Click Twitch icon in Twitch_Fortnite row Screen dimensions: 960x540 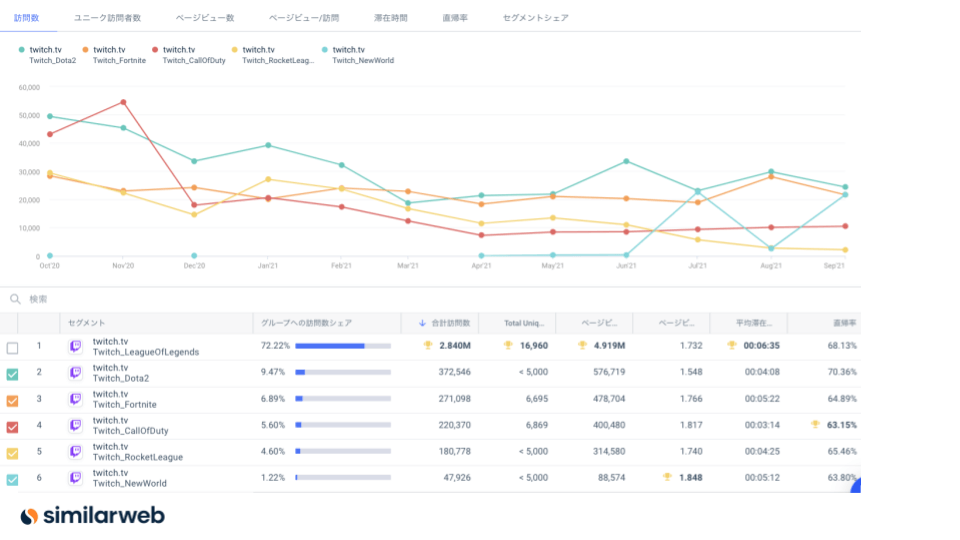point(76,400)
